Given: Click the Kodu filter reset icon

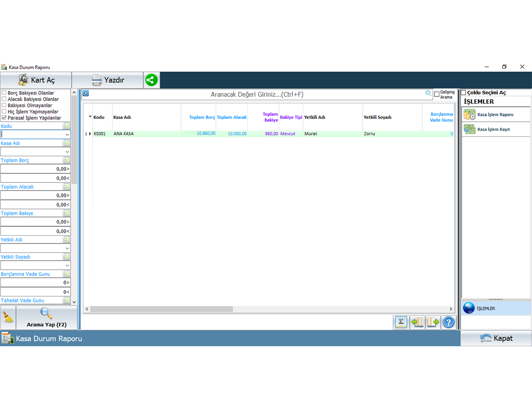Looking at the screenshot, I should 66,126.
